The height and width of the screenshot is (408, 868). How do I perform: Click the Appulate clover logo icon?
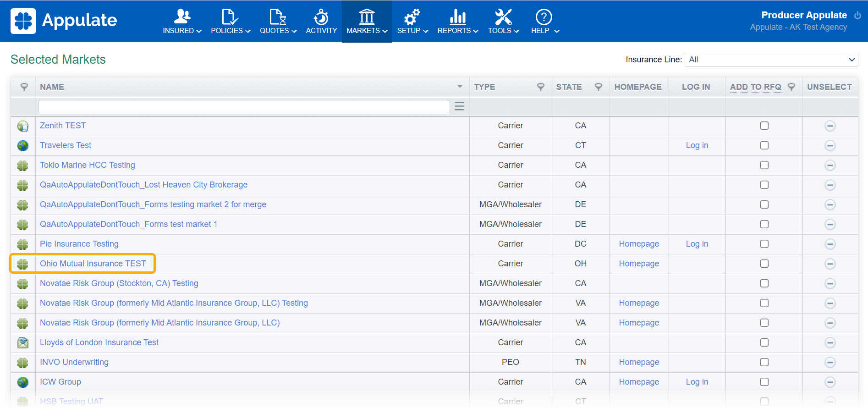click(23, 21)
